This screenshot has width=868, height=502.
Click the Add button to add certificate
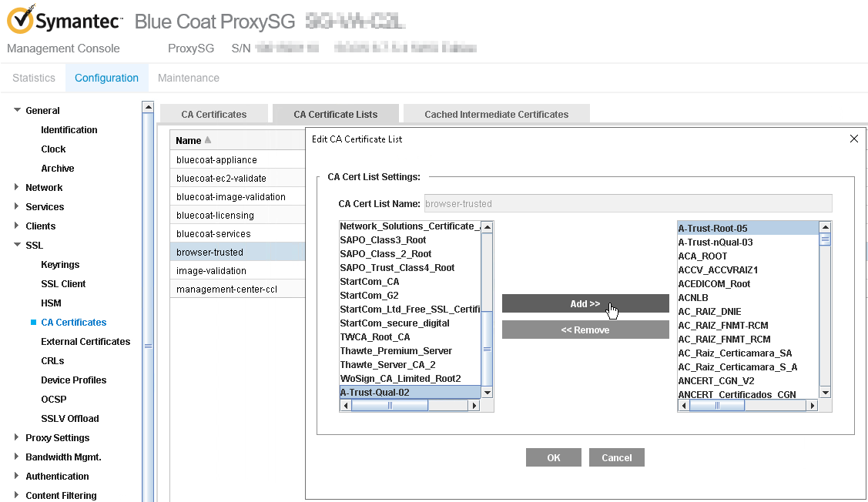(585, 303)
